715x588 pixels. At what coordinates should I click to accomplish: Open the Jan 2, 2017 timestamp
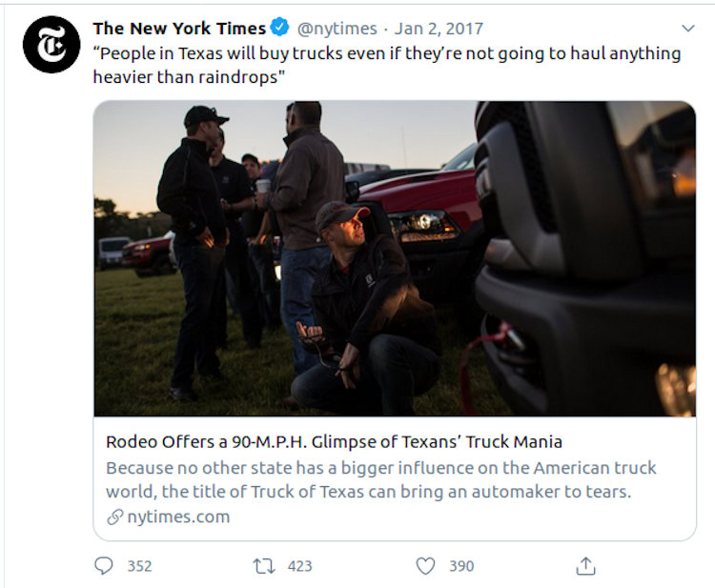pos(439,29)
